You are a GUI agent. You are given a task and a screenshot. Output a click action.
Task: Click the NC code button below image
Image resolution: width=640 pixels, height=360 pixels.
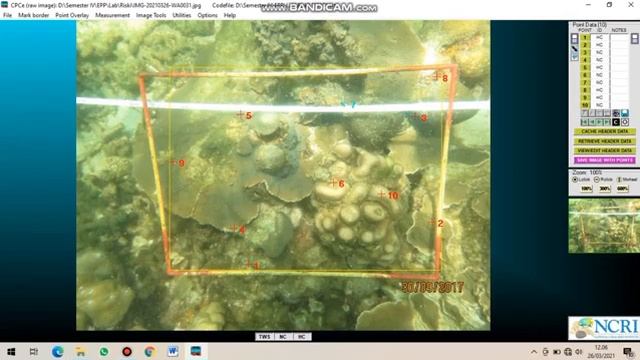[x=282, y=337]
